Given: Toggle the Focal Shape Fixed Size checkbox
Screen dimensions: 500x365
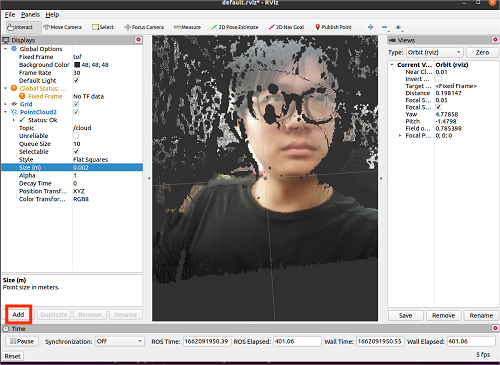Looking at the screenshot, I should (x=438, y=107).
